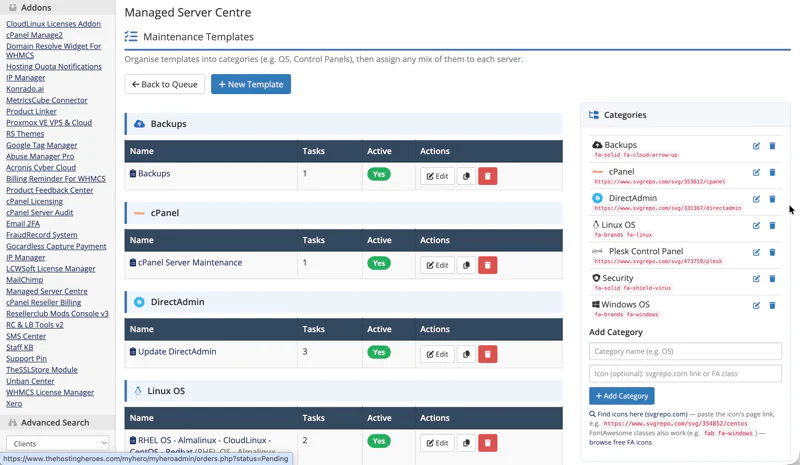Open Google Tag Manager addon
The width and height of the screenshot is (800, 465).
[42, 145]
